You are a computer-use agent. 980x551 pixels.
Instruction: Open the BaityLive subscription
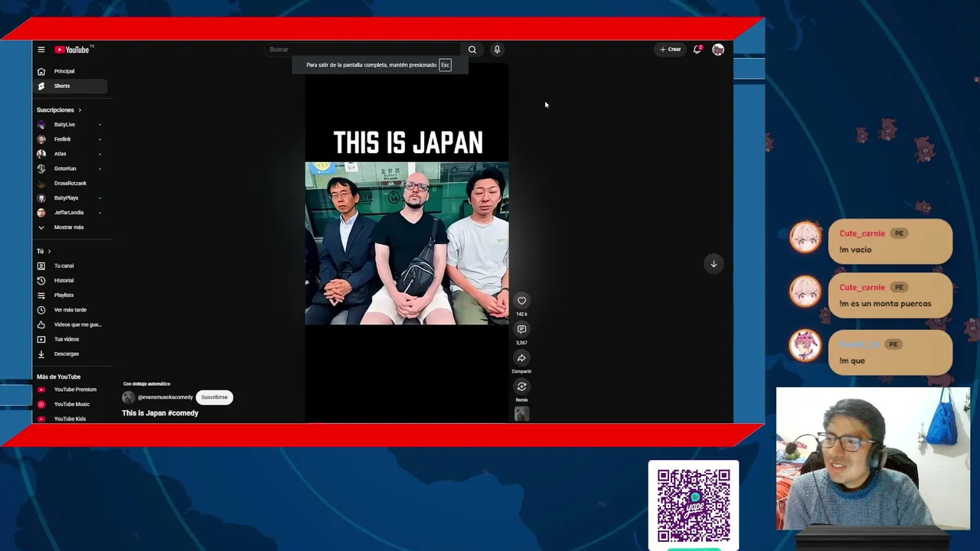(x=70, y=125)
